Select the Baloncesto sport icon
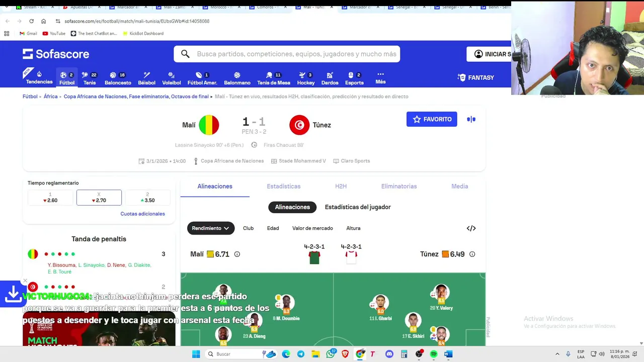Screen dimensions: 644x362 [118, 78]
